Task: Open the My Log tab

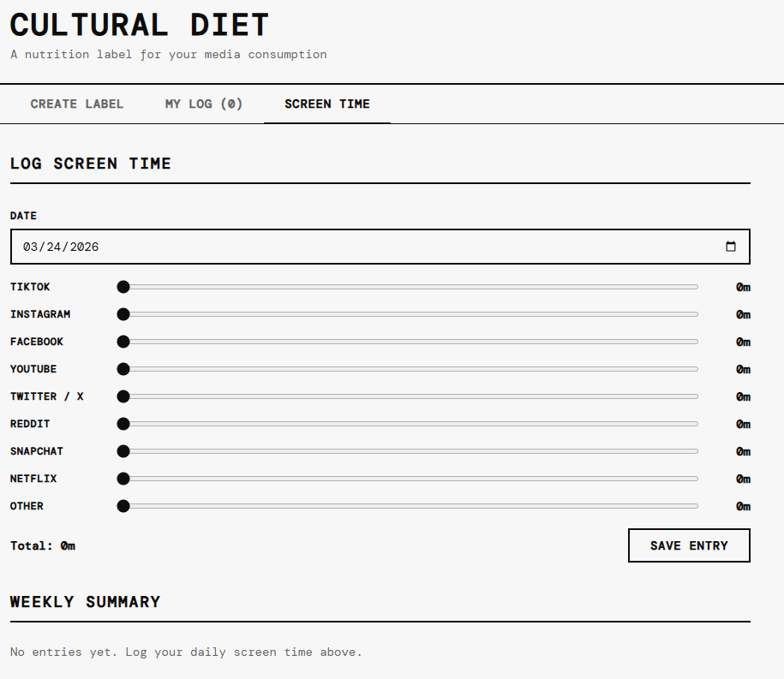Action: 204,104
